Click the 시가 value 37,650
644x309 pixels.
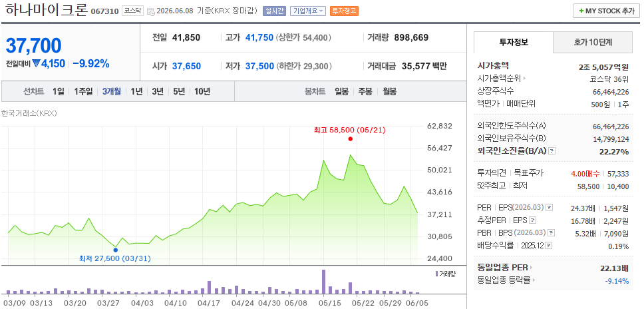click(186, 66)
